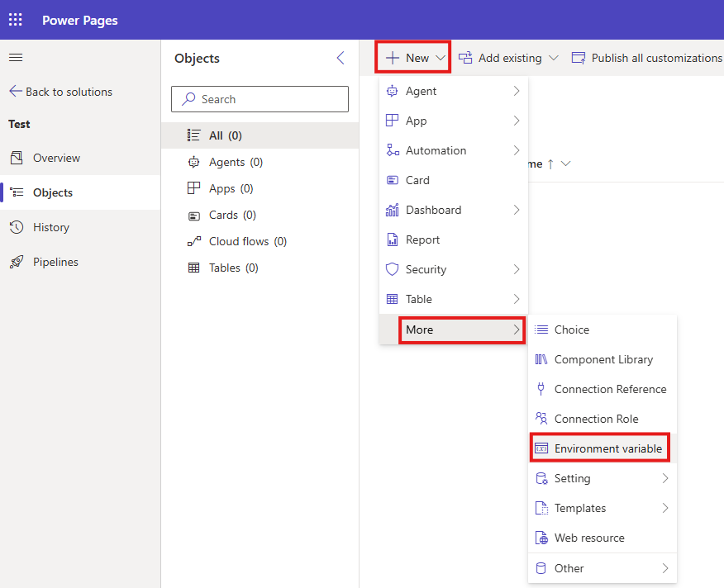Expand the Dashboard submenu arrow

point(517,210)
